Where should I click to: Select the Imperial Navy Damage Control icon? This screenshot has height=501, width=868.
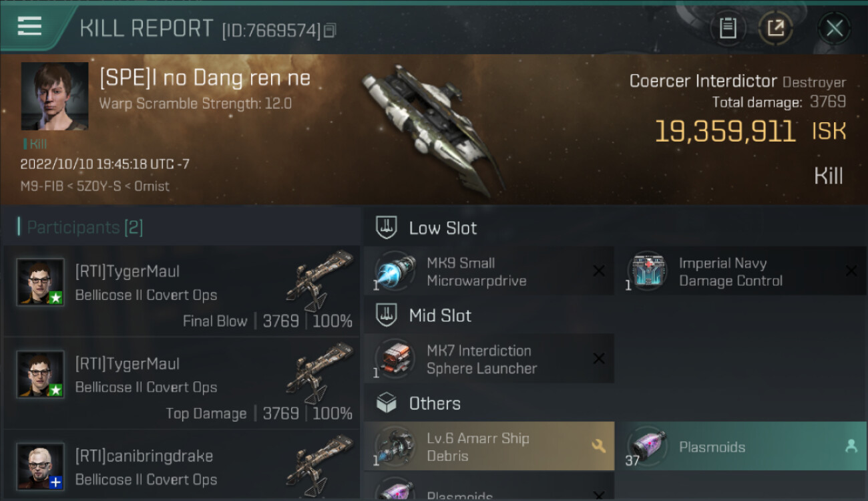(x=648, y=271)
